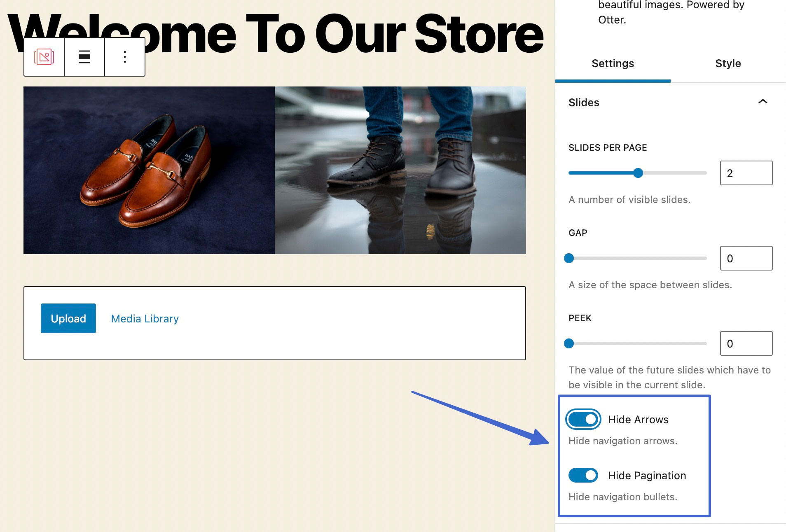Select the Peek value input field
The height and width of the screenshot is (532, 786).
746,343
